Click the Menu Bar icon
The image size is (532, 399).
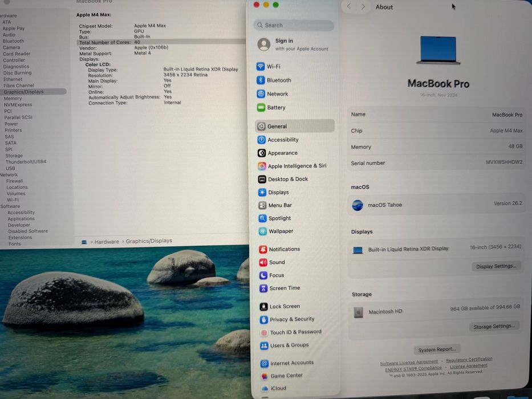(262, 205)
